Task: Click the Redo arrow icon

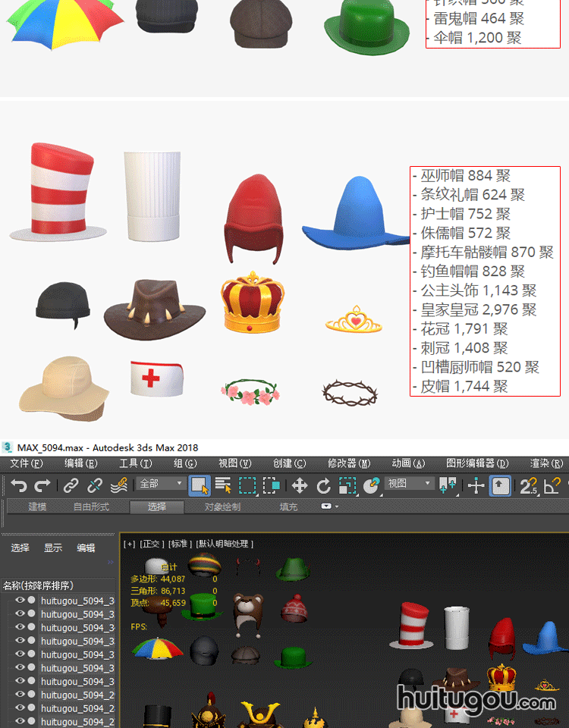Action: click(43, 485)
